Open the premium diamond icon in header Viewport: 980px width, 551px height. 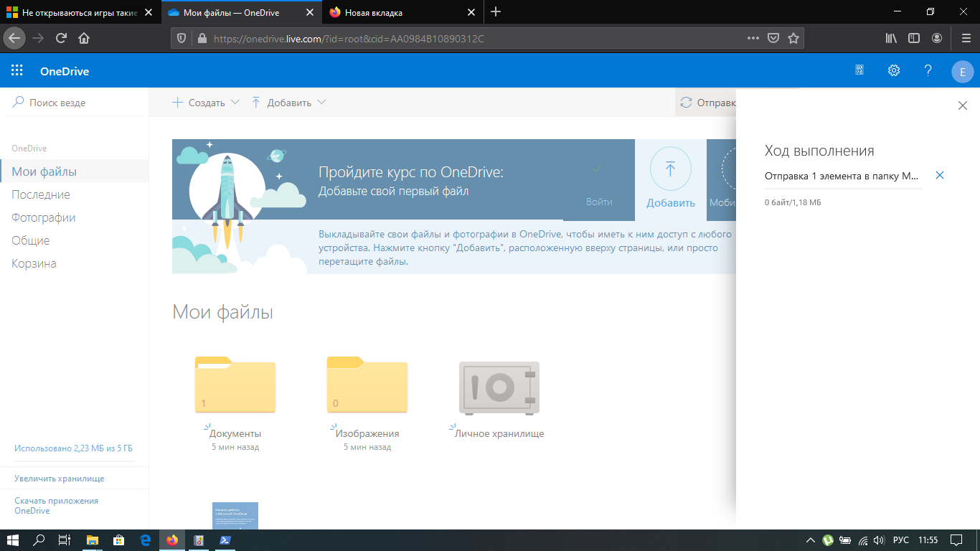click(x=859, y=70)
